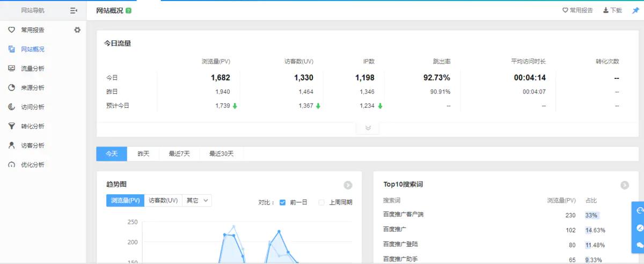This screenshot has height=264, width=644.
Task: Open settings gear beside 常用报告
Action: [77, 30]
